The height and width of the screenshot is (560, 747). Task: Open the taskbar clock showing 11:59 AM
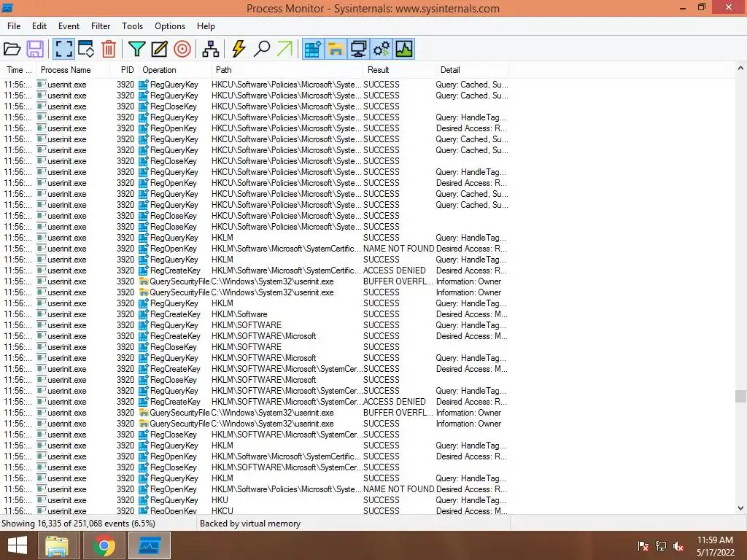click(x=715, y=545)
